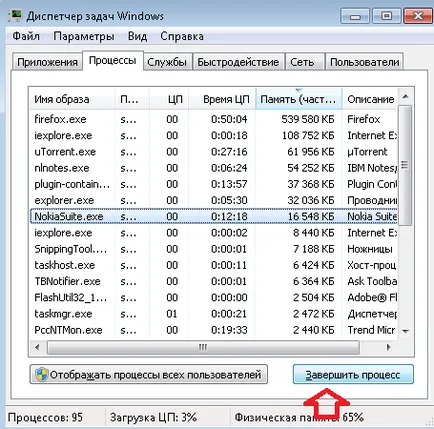The image size is (434, 429).
Task: Maximize the Task Manager window
Action: [x=386, y=16]
